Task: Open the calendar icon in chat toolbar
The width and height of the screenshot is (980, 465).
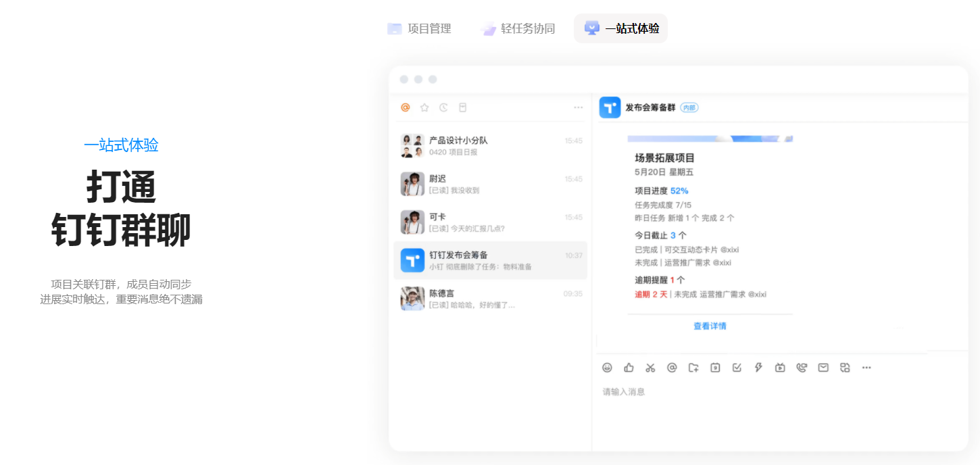Action: (715, 368)
